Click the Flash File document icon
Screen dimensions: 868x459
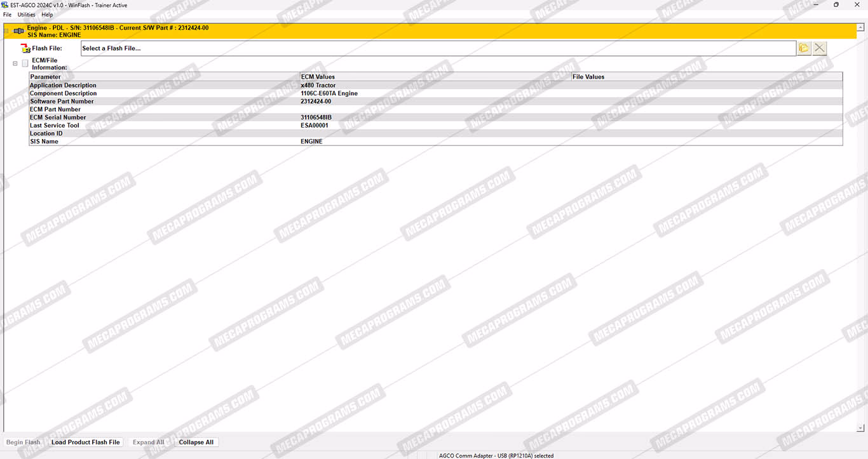[x=25, y=48]
